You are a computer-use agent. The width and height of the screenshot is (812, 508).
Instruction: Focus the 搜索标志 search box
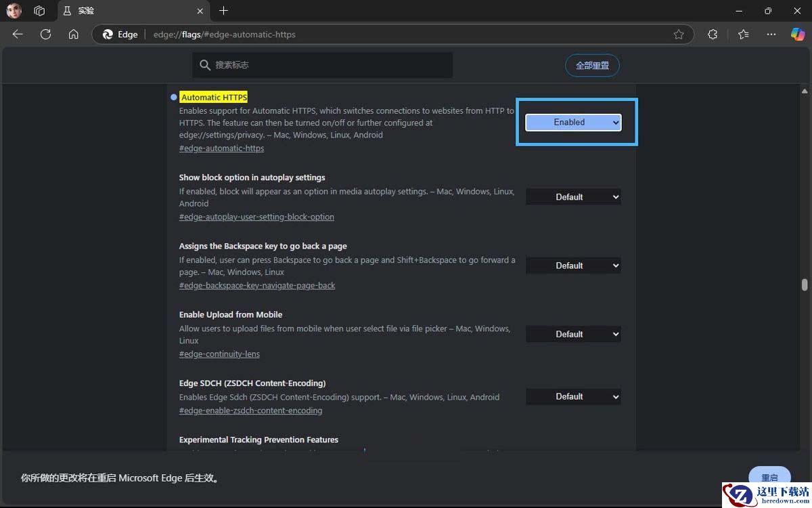pos(322,65)
